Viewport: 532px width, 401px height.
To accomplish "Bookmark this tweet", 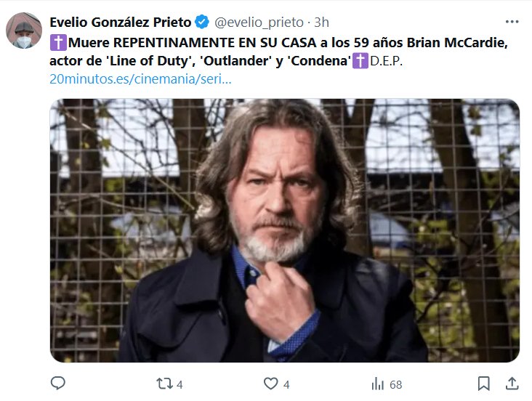I will (x=483, y=383).
